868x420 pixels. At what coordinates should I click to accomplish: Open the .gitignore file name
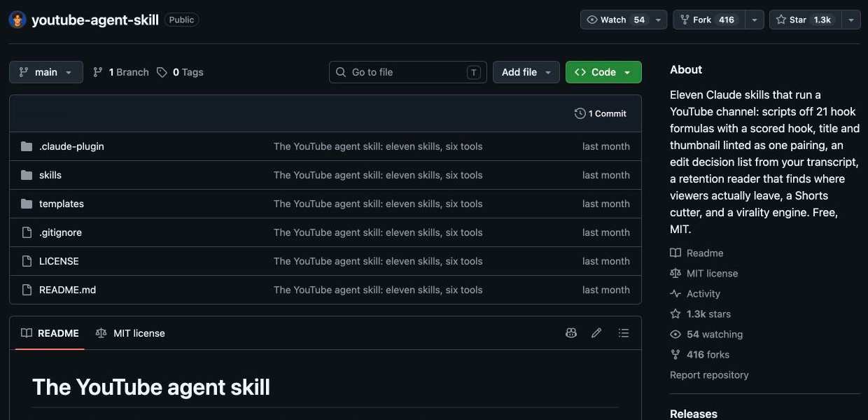(x=60, y=232)
